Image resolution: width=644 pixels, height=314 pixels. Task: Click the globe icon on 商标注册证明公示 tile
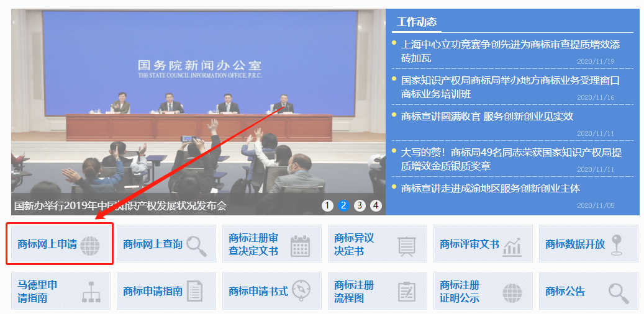coord(512,293)
